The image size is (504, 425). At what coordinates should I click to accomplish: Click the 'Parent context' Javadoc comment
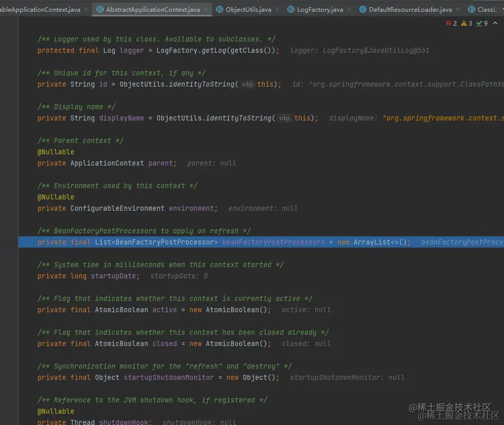point(81,140)
